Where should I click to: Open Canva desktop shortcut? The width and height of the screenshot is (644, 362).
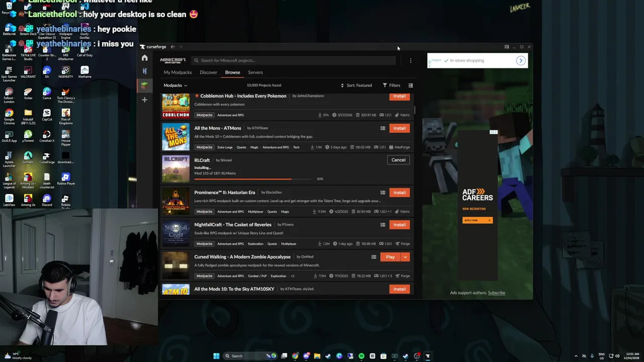(47, 93)
